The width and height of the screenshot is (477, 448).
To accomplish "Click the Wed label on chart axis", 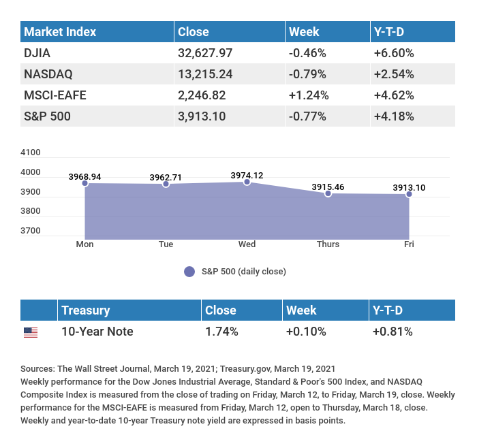I will 247,244.
